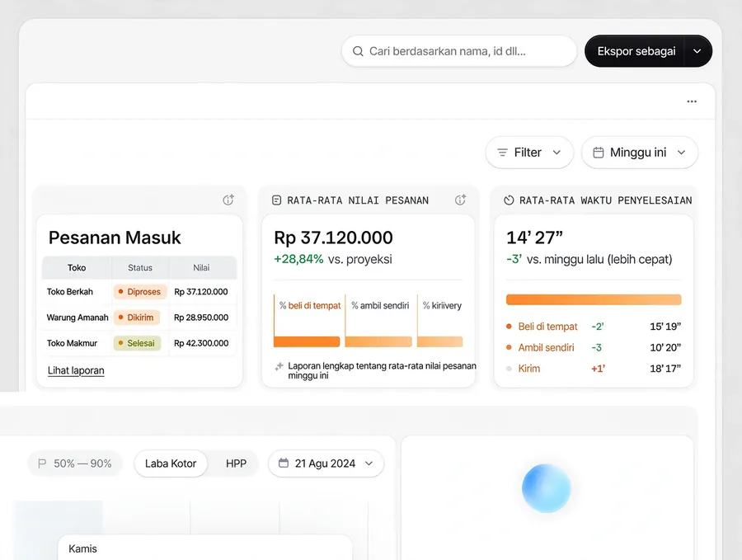Click the Toko column header
The width and height of the screenshot is (742, 560).
pyautogui.click(x=77, y=268)
